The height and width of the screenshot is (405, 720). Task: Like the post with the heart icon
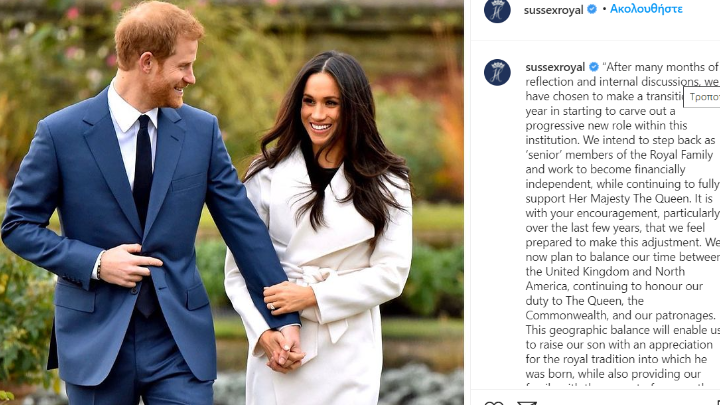(494, 403)
